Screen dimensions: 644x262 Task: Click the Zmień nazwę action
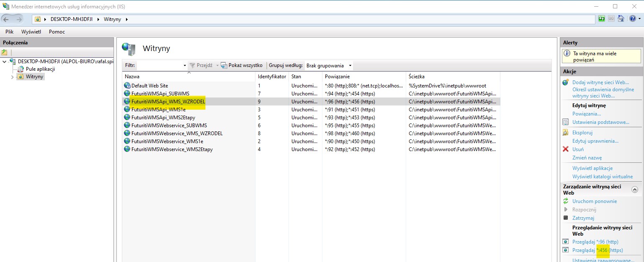tap(587, 158)
